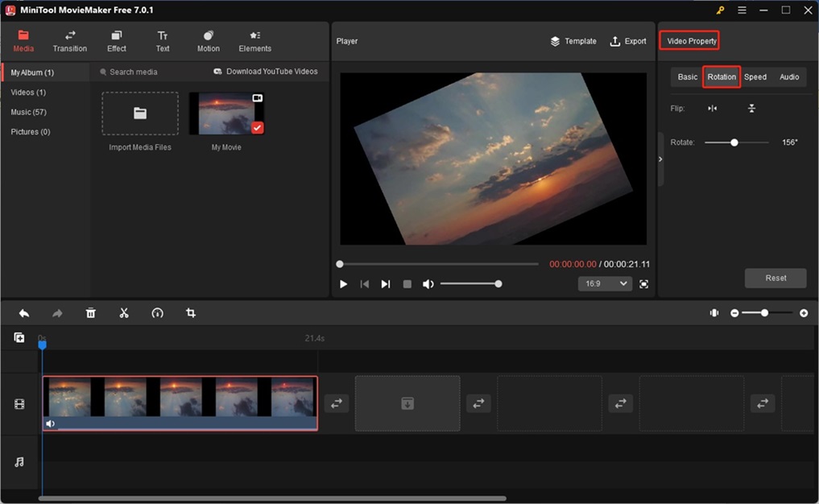Flip the video horizontally
819x504 pixels.
[712, 108]
